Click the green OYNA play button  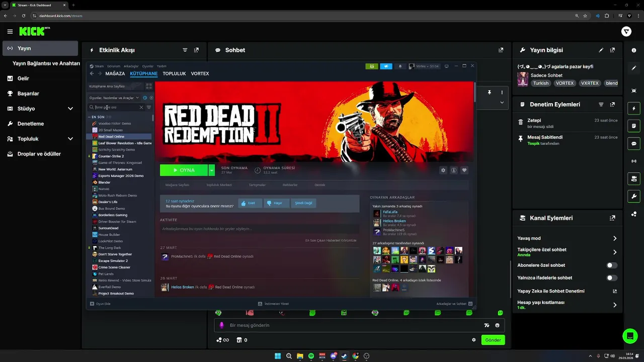coord(184,170)
